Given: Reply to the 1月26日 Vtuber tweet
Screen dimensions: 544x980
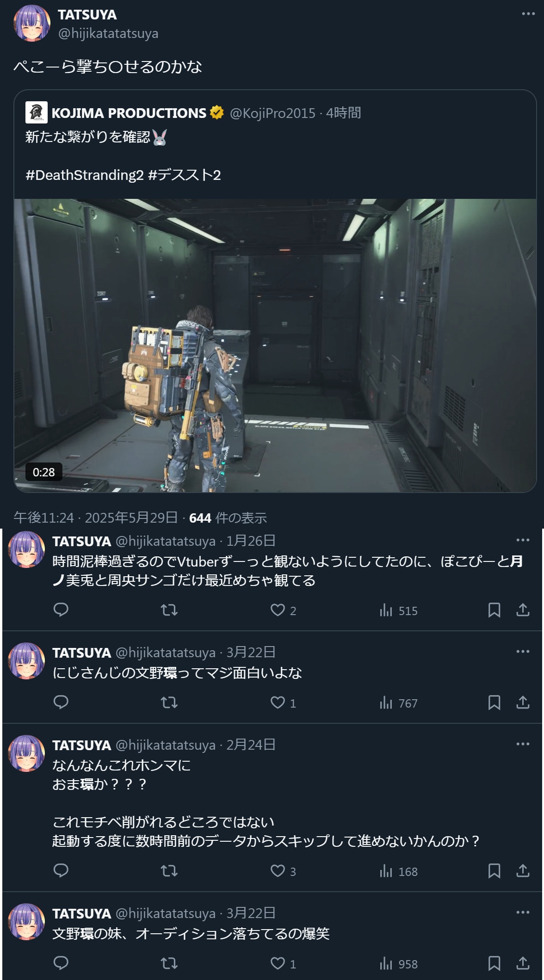Looking at the screenshot, I should (x=61, y=610).
